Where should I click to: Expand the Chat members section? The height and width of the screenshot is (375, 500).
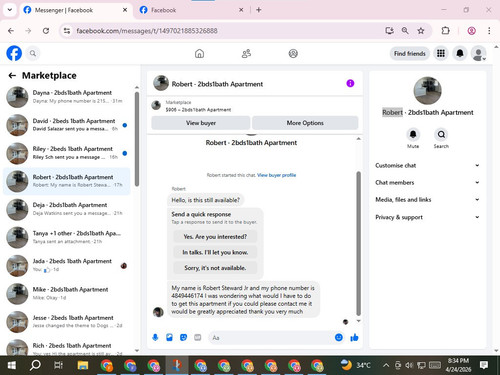(427, 183)
